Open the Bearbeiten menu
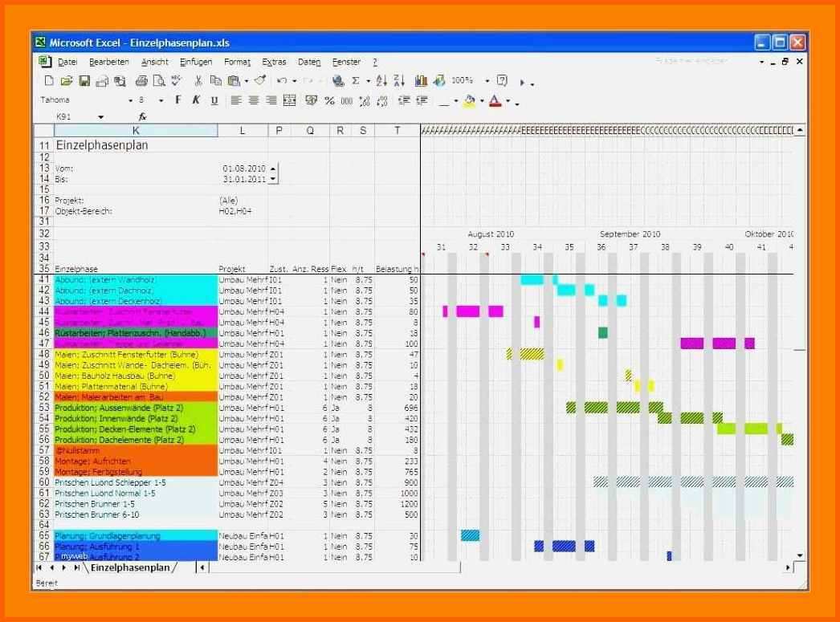The height and width of the screenshot is (622, 840). (x=108, y=62)
